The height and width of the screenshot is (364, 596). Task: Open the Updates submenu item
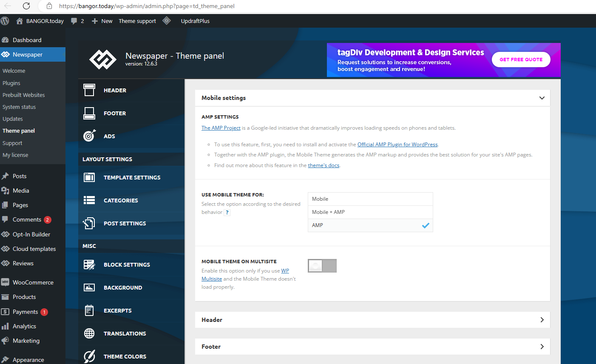[13, 119]
